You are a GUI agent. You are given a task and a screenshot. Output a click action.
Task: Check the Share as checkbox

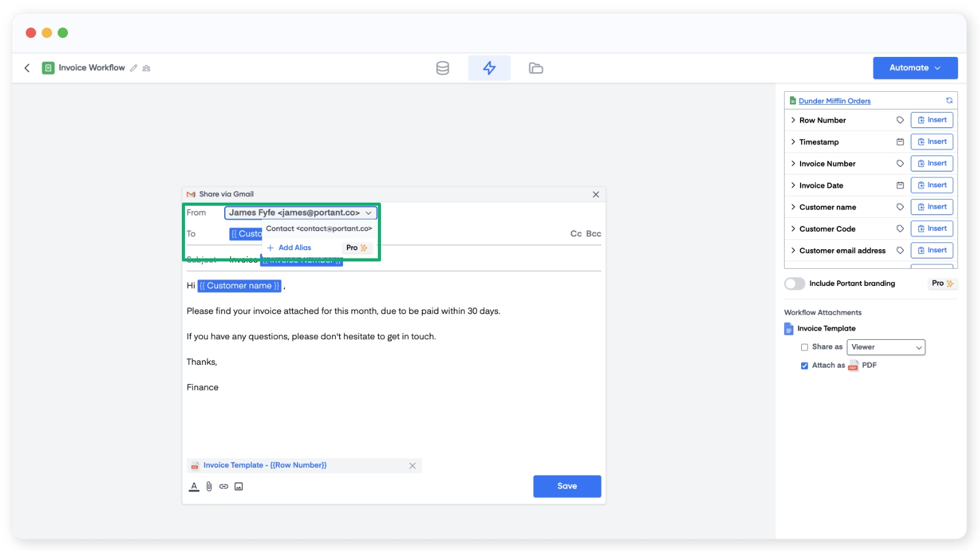pos(804,347)
